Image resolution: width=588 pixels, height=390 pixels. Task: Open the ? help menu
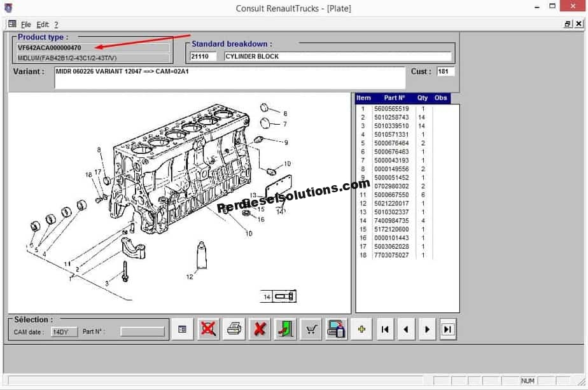[x=56, y=25]
